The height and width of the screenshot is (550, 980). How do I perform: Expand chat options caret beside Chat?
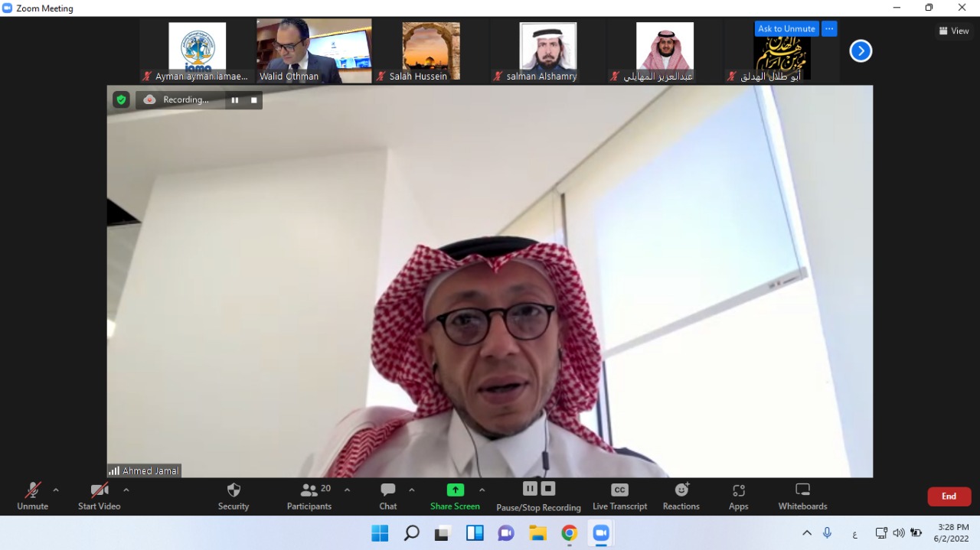coord(411,490)
